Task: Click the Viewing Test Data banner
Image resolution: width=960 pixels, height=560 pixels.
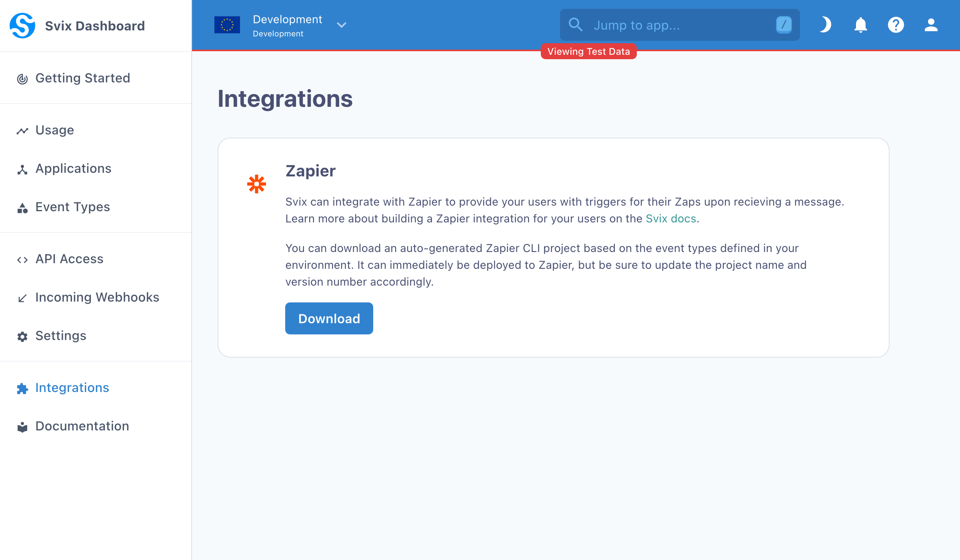Action: [588, 51]
